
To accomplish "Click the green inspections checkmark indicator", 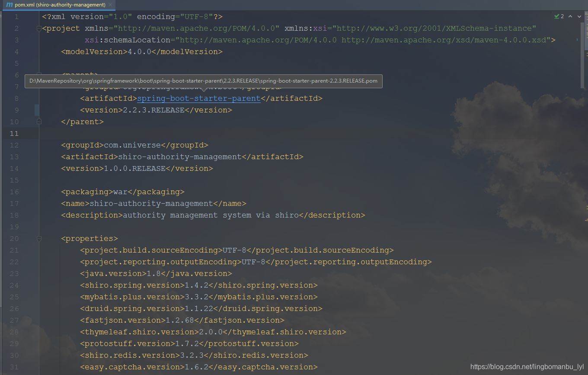I will tap(556, 16).
